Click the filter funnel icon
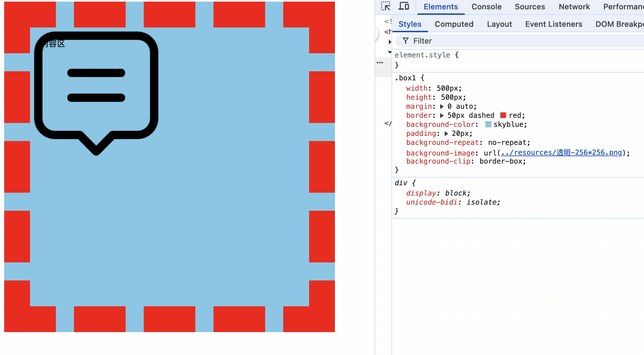This screenshot has height=355, width=644. pos(406,41)
